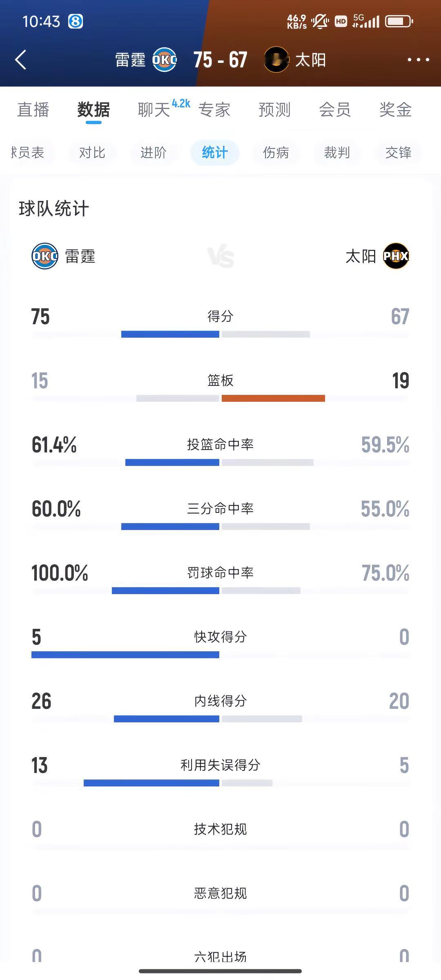Open the three-dot more options menu
The width and height of the screenshot is (441, 980).
click(418, 60)
